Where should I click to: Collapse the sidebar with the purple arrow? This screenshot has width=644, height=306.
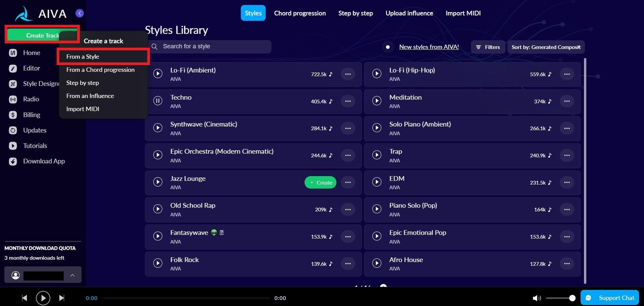point(79,13)
